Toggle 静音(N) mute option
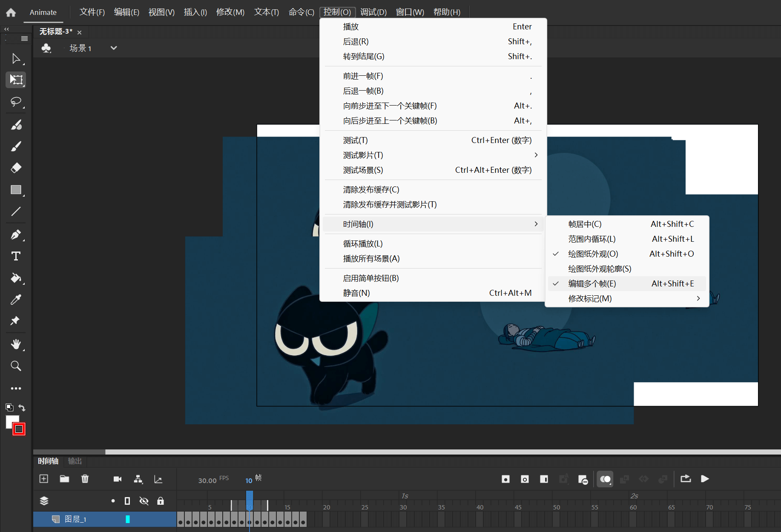Image resolution: width=781 pixels, height=532 pixels. [x=433, y=293]
